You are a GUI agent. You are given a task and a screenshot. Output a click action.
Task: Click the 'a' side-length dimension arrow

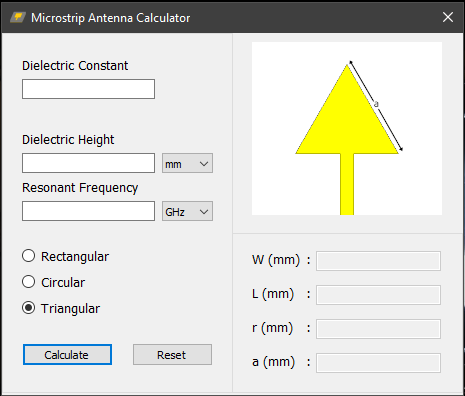[376, 106]
